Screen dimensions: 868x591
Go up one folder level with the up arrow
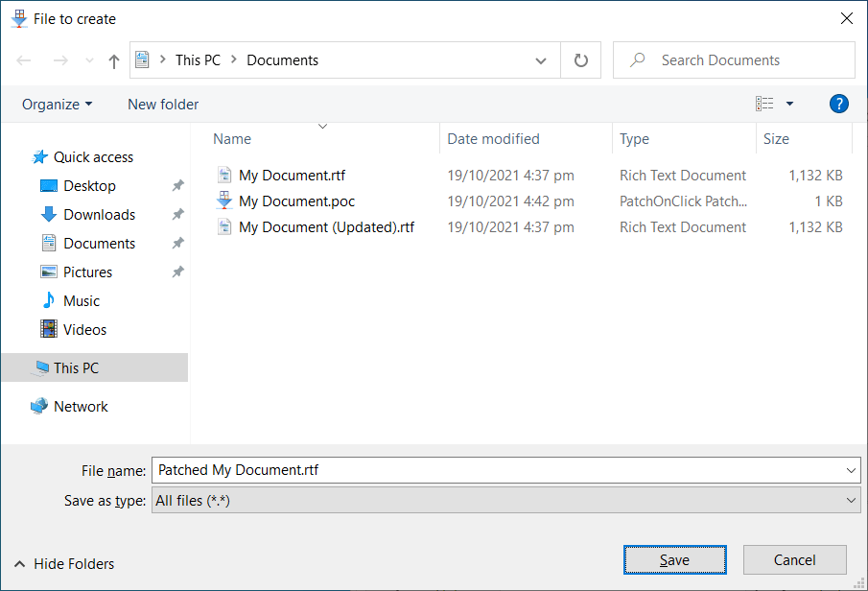point(113,61)
